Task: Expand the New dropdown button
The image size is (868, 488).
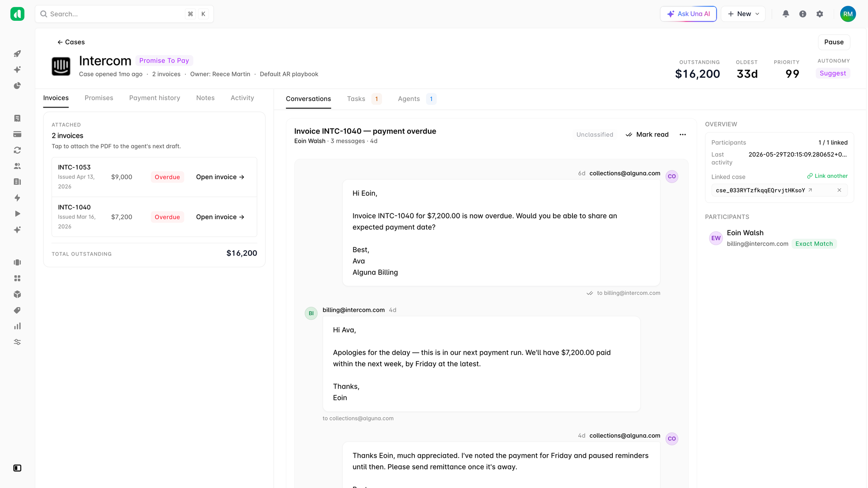Action: point(743,14)
